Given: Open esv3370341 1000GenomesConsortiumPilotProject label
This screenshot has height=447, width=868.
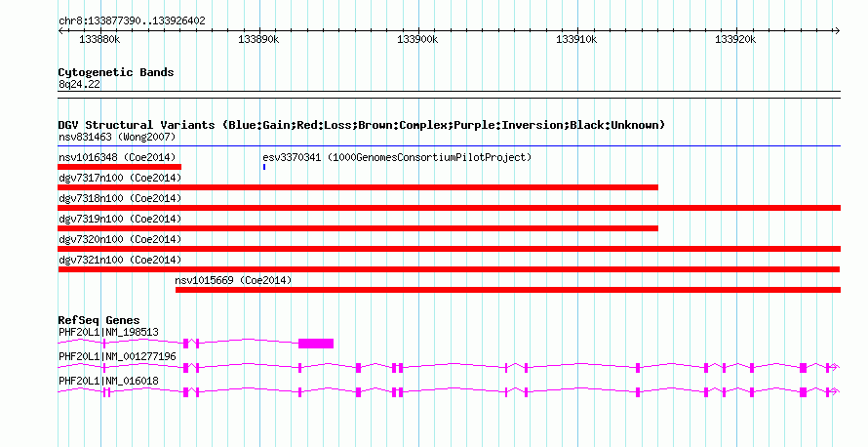Looking at the screenshot, I should pyautogui.click(x=397, y=157).
